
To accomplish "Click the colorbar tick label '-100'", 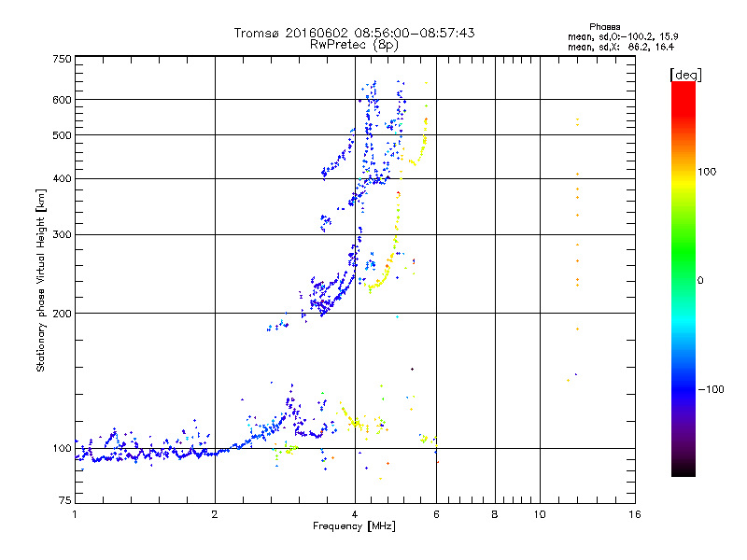I will [711, 389].
